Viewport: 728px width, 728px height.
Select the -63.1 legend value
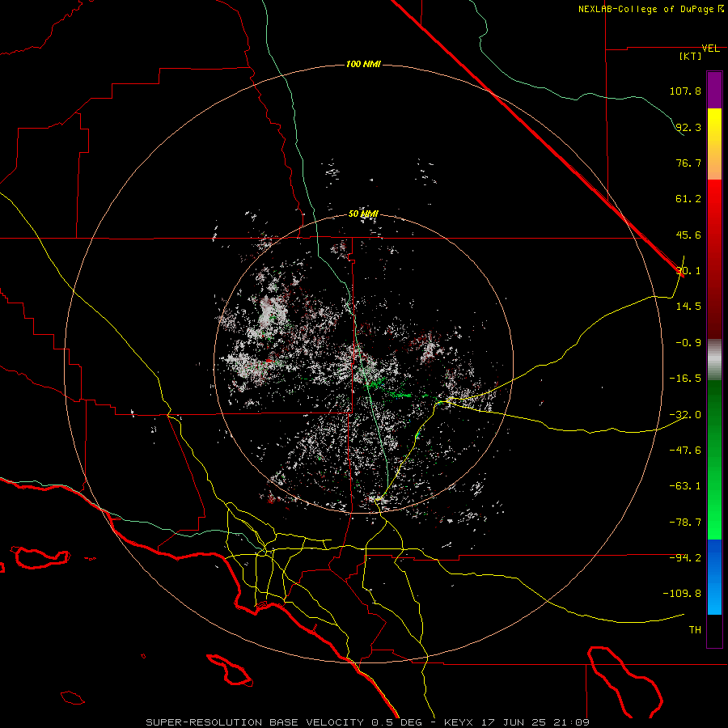point(685,486)
